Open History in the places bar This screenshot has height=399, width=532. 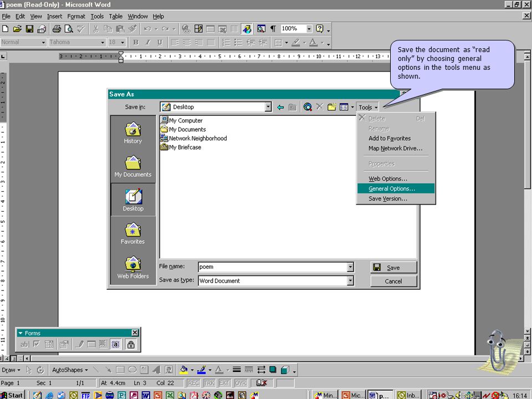pyautogui.click(x=132, y=133)
